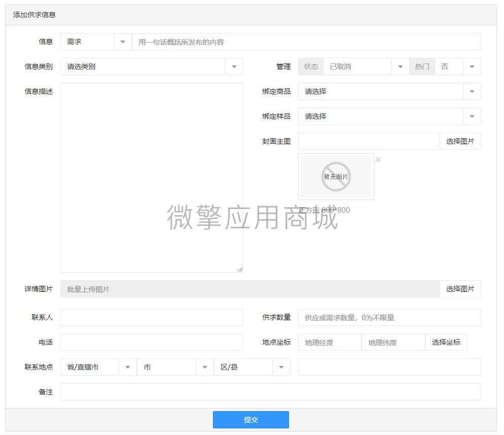Click the info title field (用一句话概括所发布的内容)

click(306, 42)
